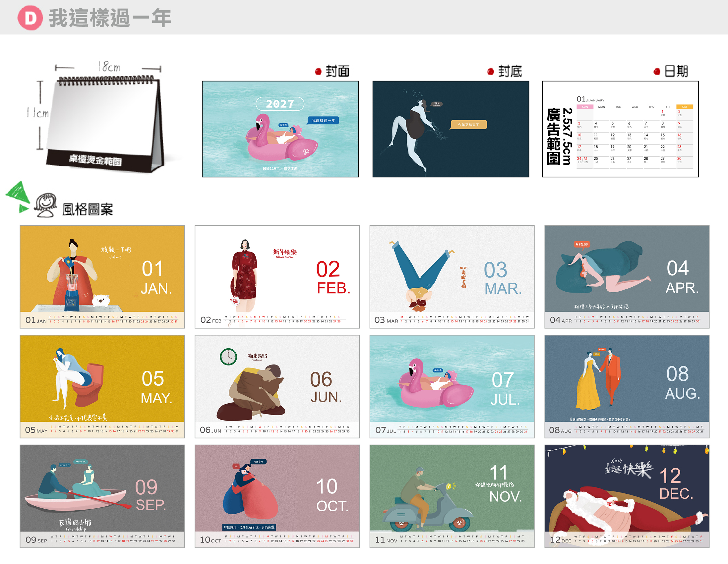The image size is (728, 564).
Task: Click the pink circled D badge
Action: (30, 18)
